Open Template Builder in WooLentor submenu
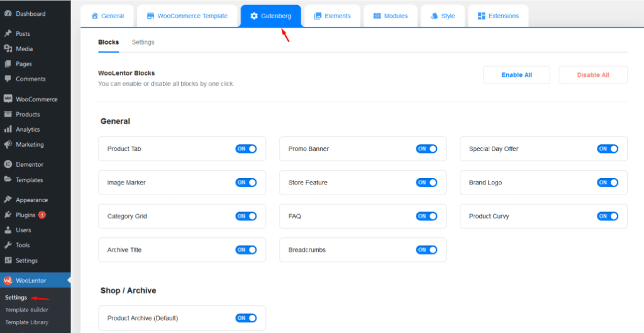 click(26, 310)
